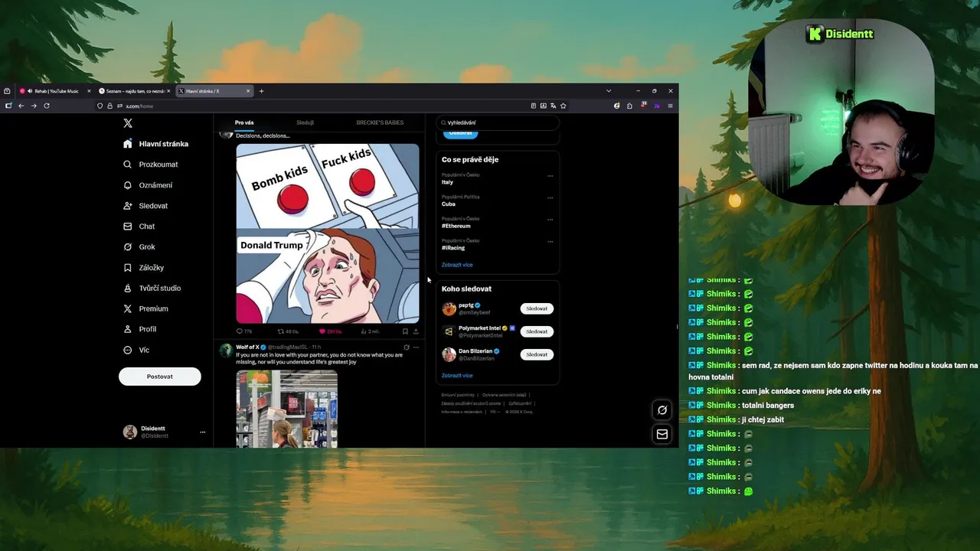Go back in the browser
This screenshot has height=551, width=980.
(x=21, y=106)
